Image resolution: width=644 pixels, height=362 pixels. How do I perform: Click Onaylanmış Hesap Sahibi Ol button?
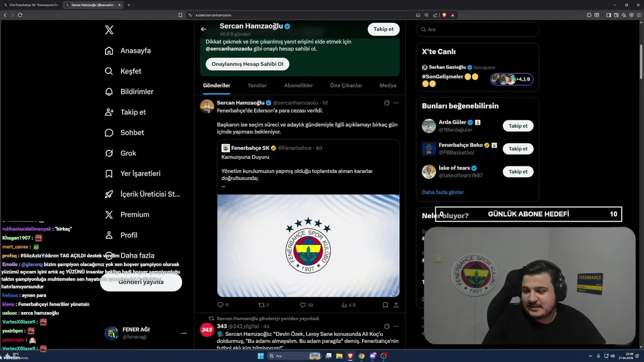click(248, 64)
